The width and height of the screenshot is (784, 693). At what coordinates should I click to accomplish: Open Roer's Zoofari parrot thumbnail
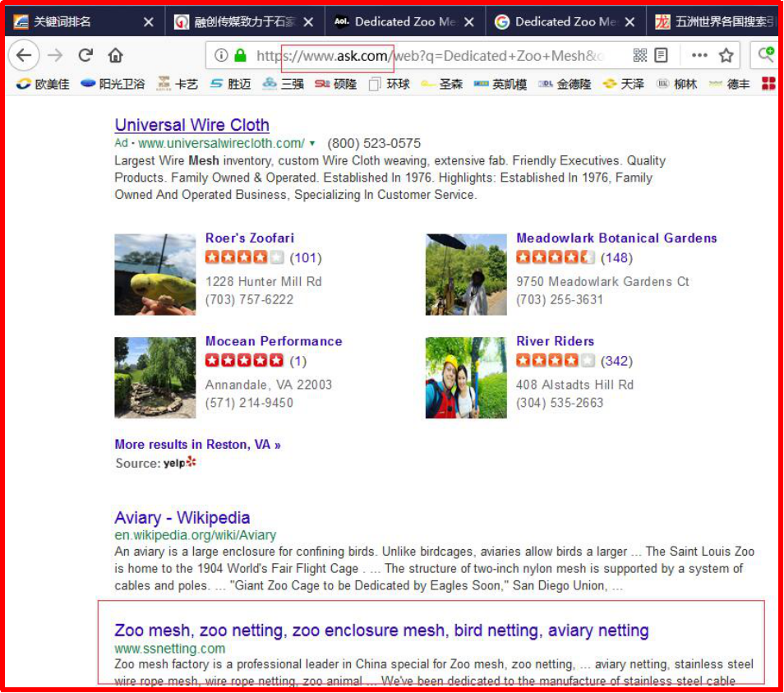click(154, 275)
